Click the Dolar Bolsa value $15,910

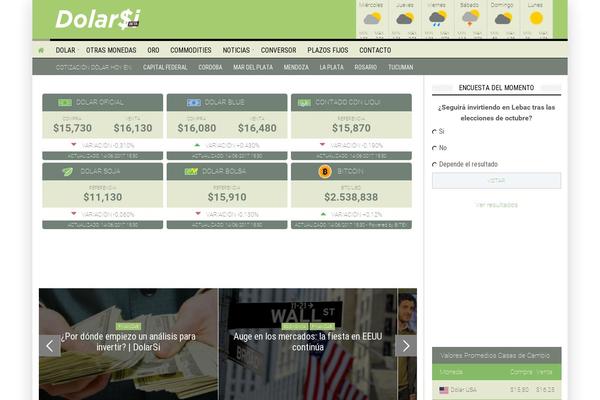pyautogui.click(x=227, y=197)
